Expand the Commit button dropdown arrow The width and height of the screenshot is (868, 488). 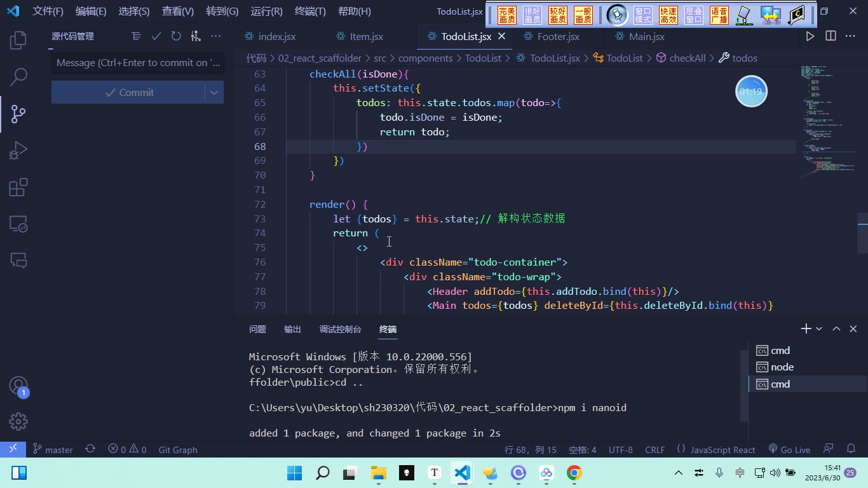point(214,92)
